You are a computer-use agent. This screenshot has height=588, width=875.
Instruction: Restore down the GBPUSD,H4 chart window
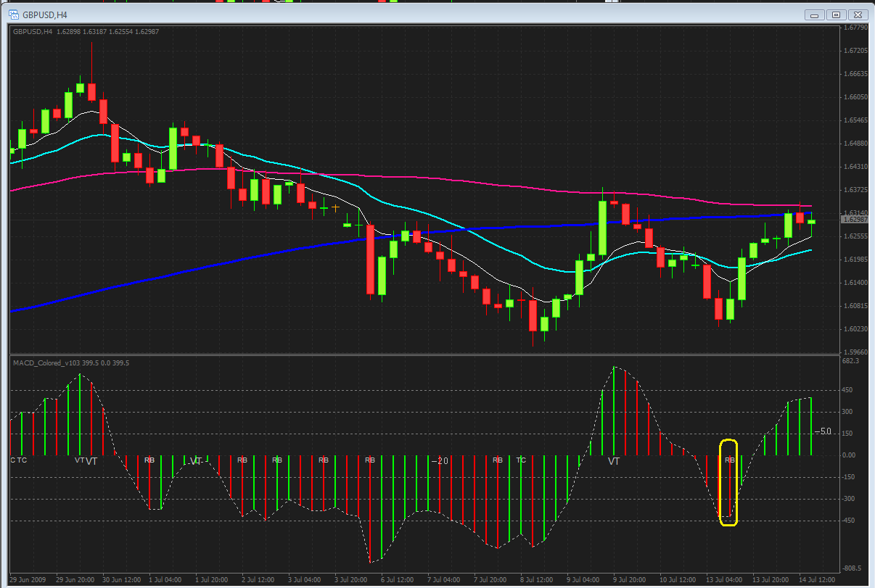click(837, 15)
